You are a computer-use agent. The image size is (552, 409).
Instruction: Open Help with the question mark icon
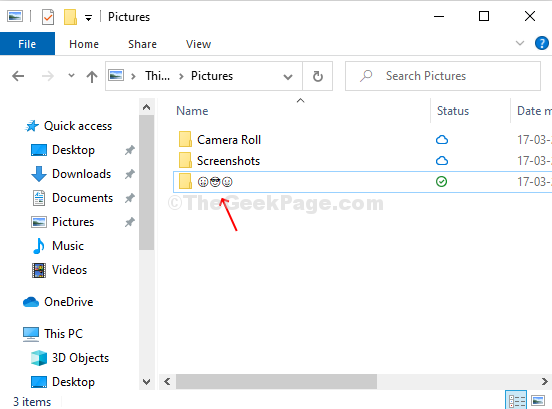tap(541, 43)
